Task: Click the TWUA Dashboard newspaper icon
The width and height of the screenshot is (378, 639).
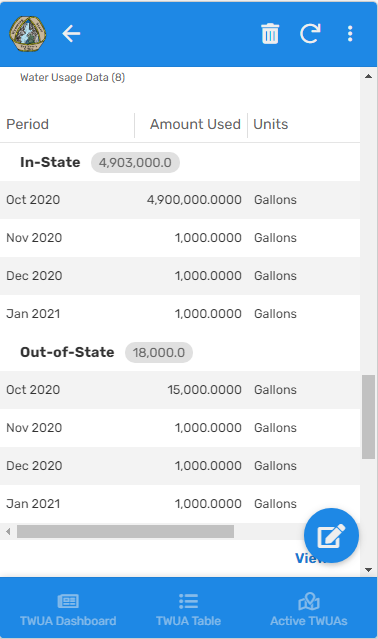Action: point(68,601)
